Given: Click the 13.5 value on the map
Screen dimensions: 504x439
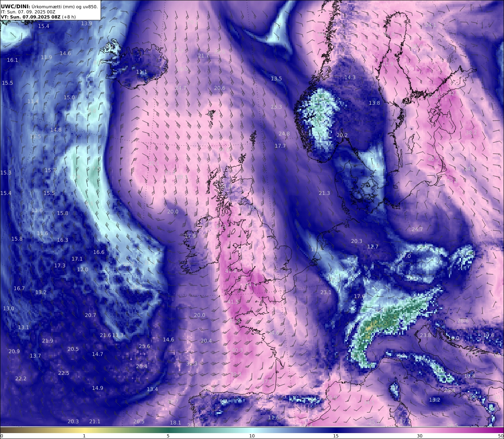Looking at the screenshot, I should click(x=276, y=78).
